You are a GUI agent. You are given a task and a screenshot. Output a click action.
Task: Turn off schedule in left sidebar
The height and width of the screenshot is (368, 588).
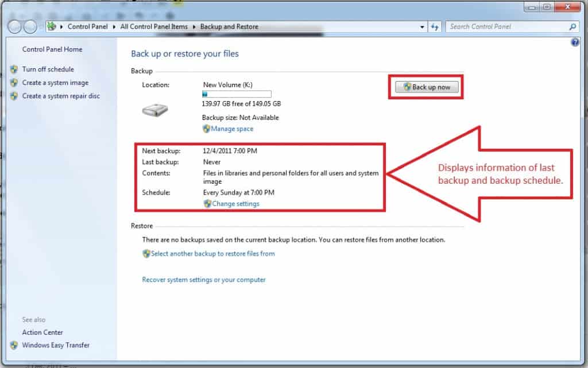48,69
